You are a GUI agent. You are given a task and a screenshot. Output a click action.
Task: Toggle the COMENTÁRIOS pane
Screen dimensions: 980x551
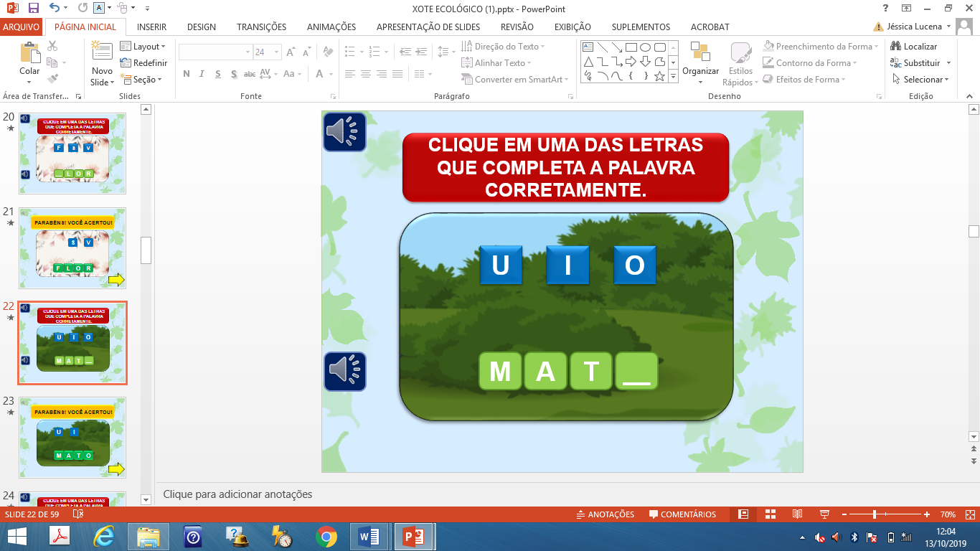coord(682,514)
